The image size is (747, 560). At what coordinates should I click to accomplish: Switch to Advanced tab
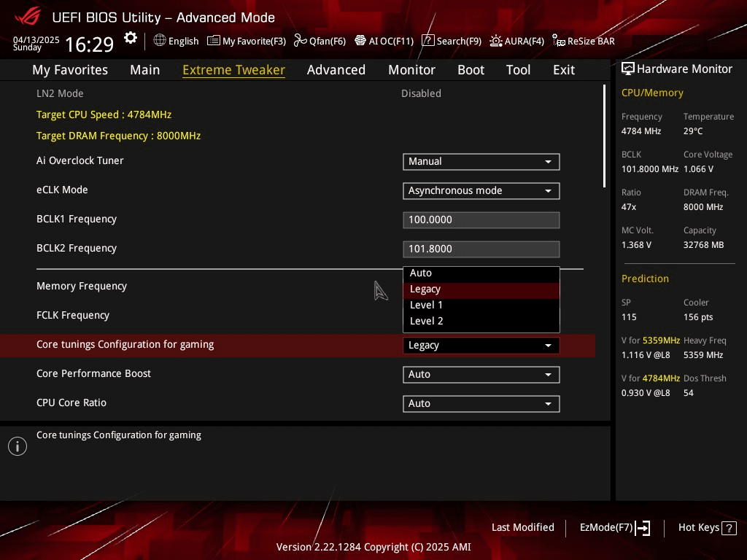336,69
